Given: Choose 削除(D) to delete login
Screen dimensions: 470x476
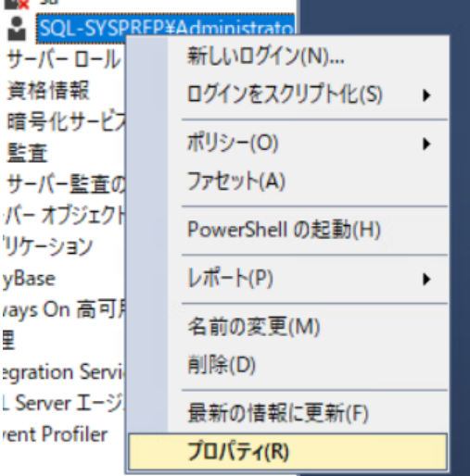Looking at the screenshot, I should point(288,365).
